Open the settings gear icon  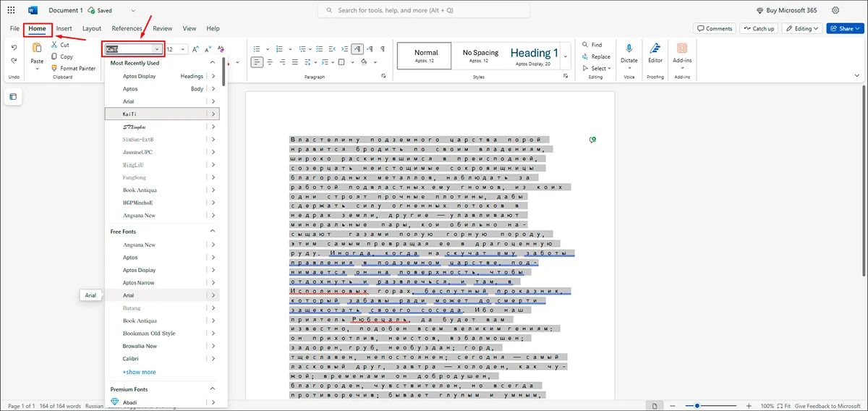click(x=835, y=11)
